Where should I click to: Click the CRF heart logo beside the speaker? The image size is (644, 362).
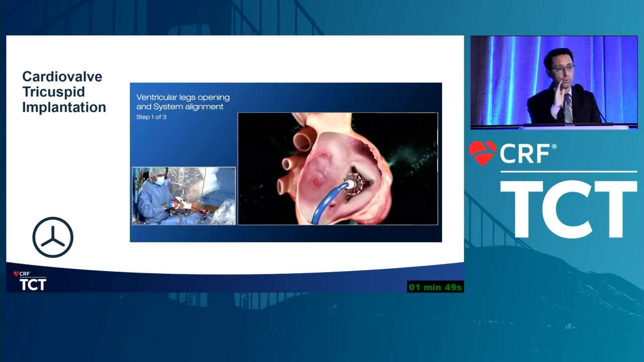(482, 153)
